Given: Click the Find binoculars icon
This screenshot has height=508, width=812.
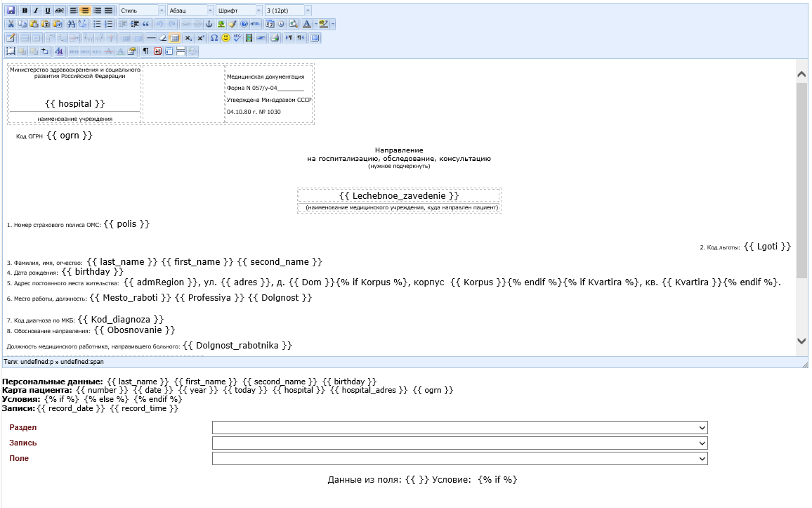Looking at the screenshot, I should 71,24.
